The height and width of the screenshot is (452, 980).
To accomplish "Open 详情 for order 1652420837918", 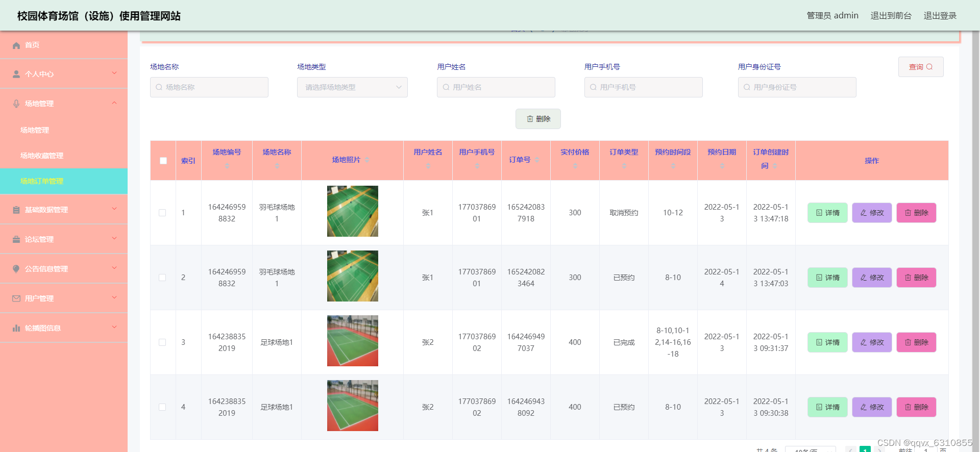I will (x=827, y=213).
